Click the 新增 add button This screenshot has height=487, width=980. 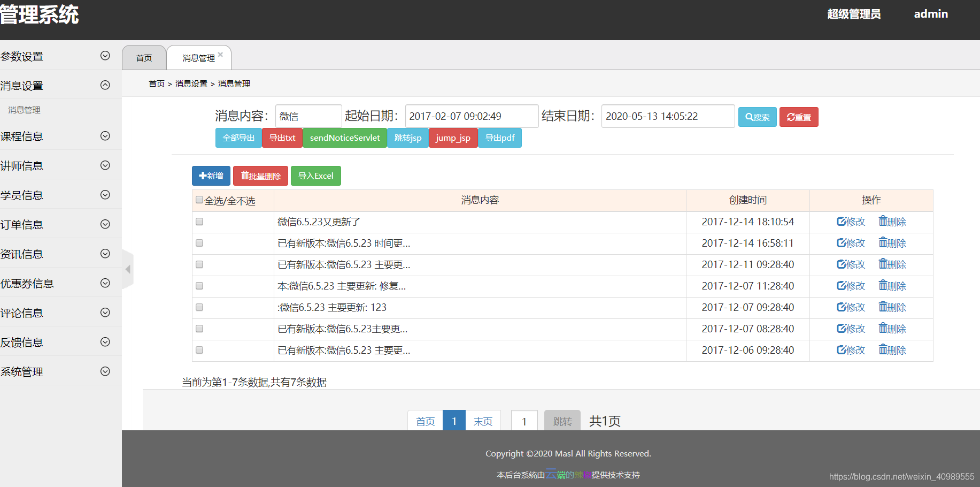coord(211,176)
